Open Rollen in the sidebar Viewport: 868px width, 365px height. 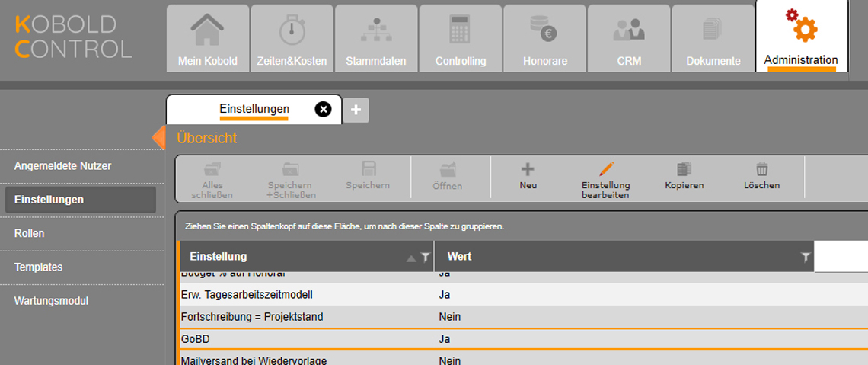tap(29, 234)
